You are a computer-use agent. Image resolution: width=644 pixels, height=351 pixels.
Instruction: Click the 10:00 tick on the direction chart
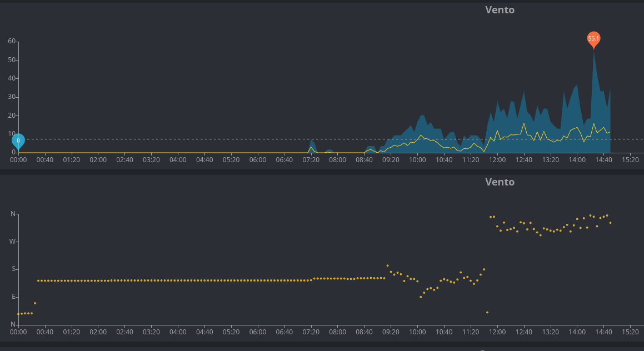tap(417, 332)
